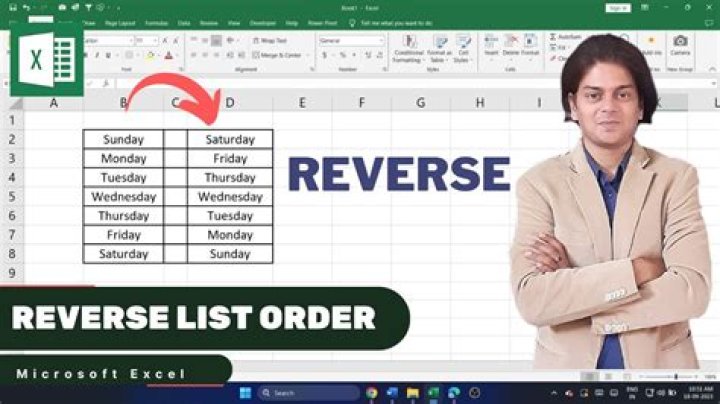Open Conditional Formatting menu
This screenshot has height=404, width=720.
click(408, 49)
